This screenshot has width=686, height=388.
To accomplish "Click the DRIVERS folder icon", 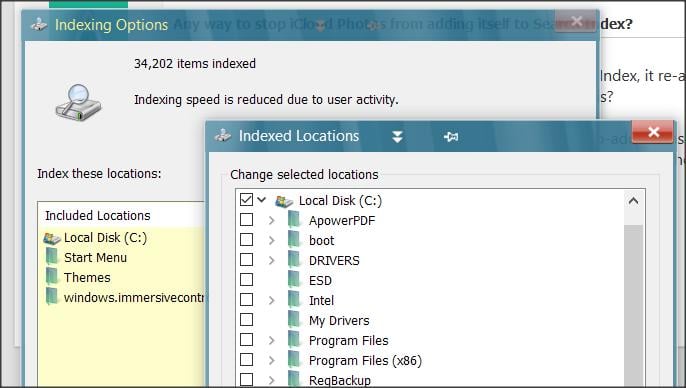I will pyautogui.click(x=295, y=260).
